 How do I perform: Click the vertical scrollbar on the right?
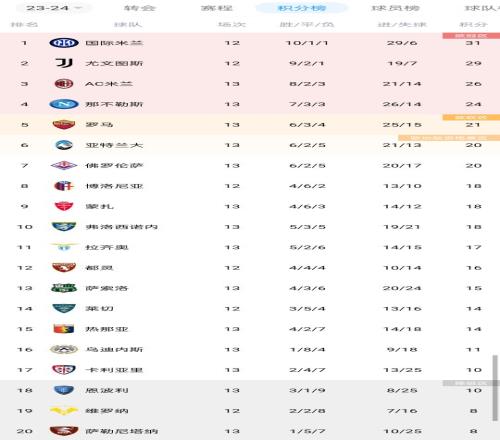pyautogui.click(x=495, y=388)
